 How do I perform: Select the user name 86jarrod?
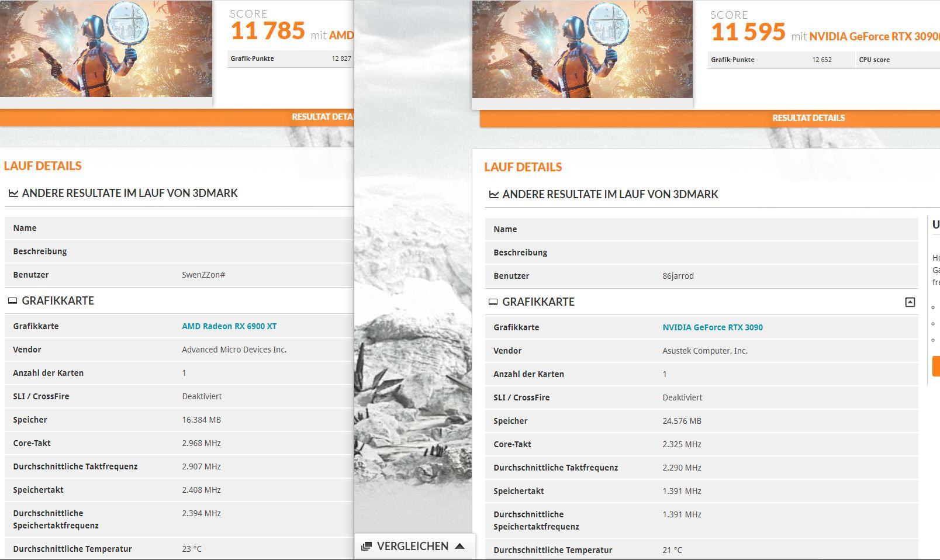tap(678, 276)
